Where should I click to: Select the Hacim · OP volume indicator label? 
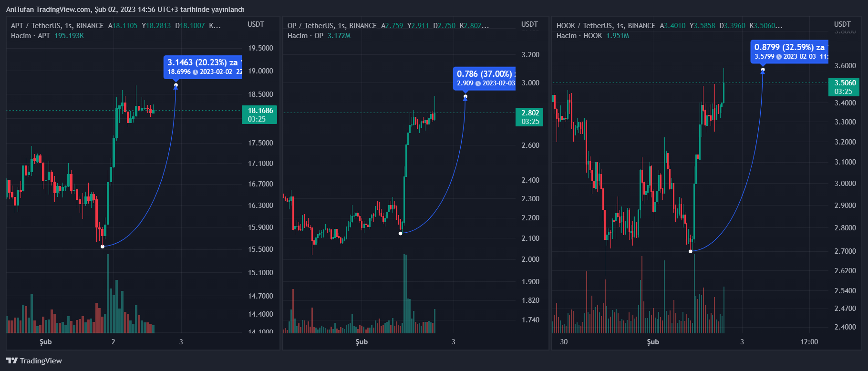(305, 36)
